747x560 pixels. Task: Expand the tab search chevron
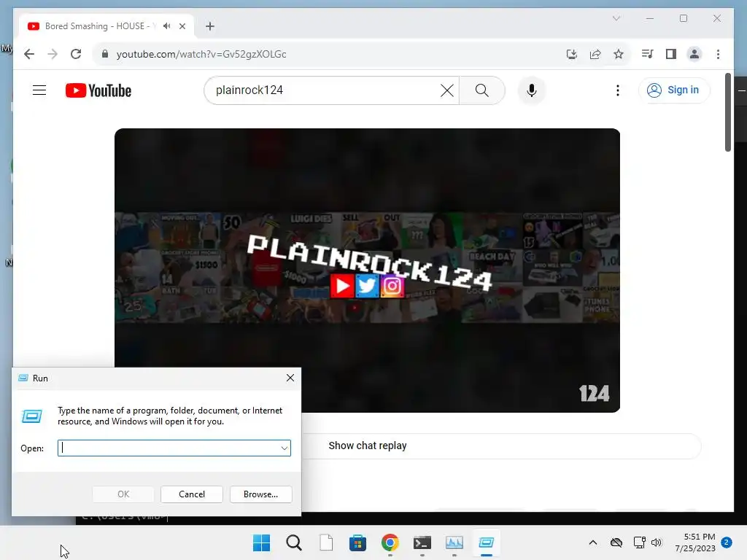click(x=616, y=18)
